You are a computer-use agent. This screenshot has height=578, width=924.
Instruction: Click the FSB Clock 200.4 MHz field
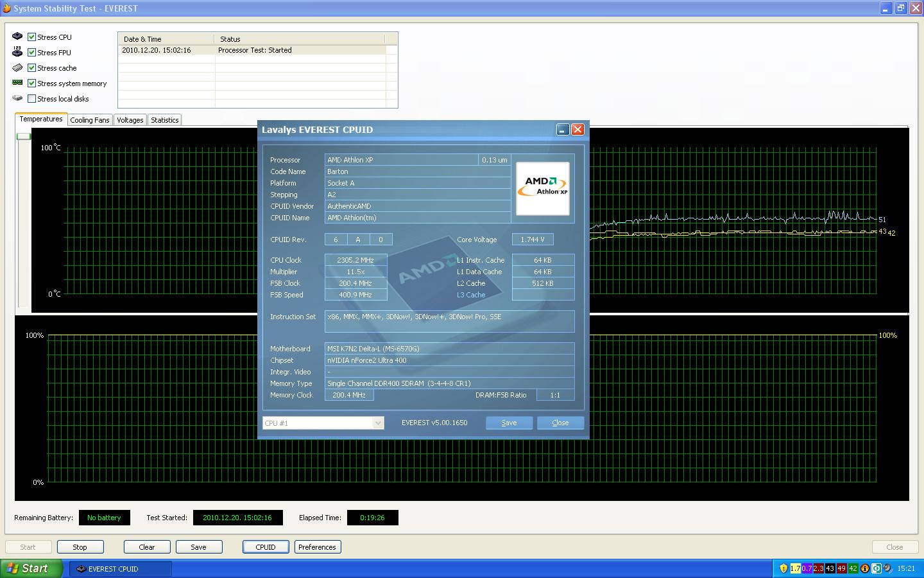coord(355,283)
